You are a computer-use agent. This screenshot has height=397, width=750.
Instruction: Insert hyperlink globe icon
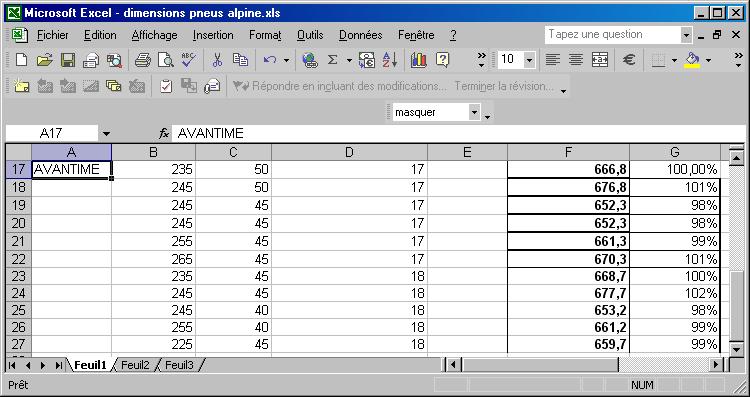(310, 60)
